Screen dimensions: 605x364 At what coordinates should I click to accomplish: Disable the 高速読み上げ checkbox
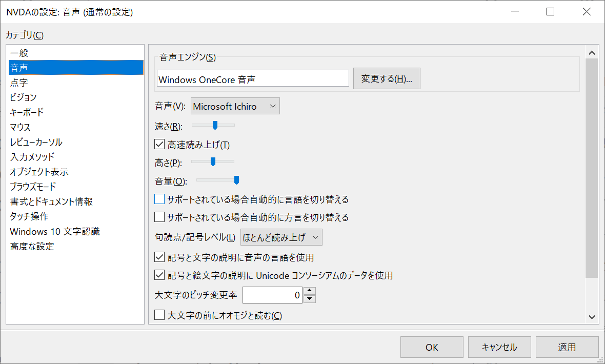[x=159, y=144]
